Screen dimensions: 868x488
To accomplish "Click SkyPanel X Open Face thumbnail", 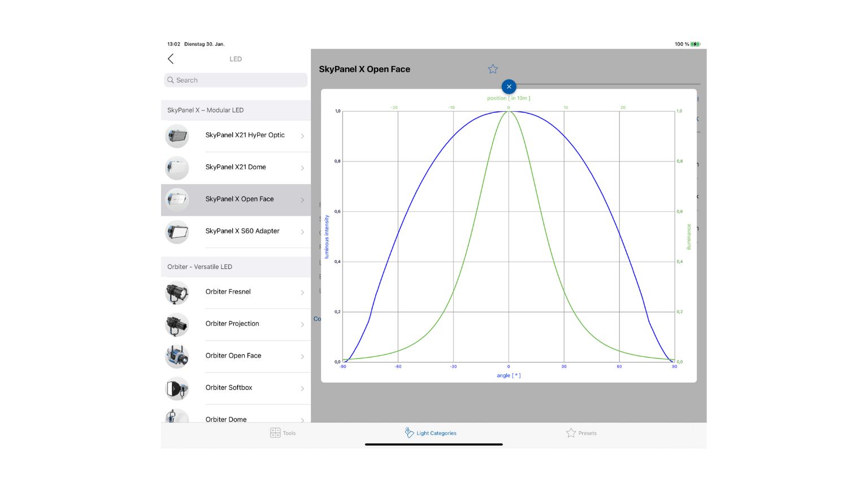I will [177, 199].
